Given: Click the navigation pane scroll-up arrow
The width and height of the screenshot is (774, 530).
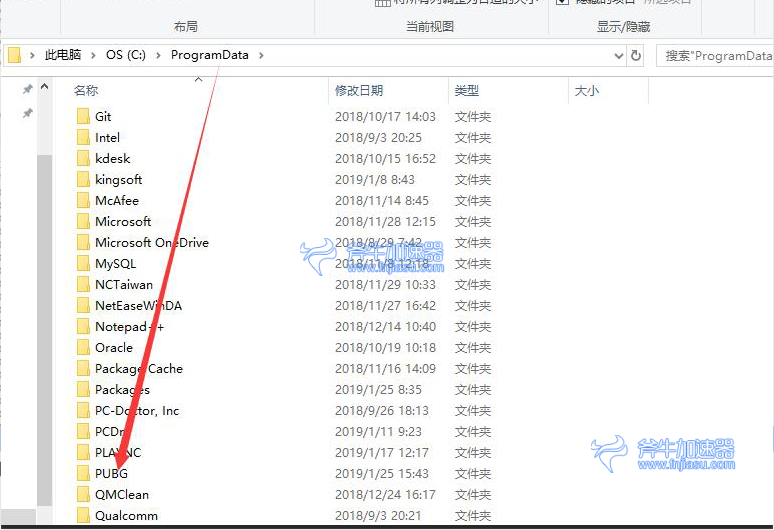Looking at the screenshot, I should pos(44,87).
